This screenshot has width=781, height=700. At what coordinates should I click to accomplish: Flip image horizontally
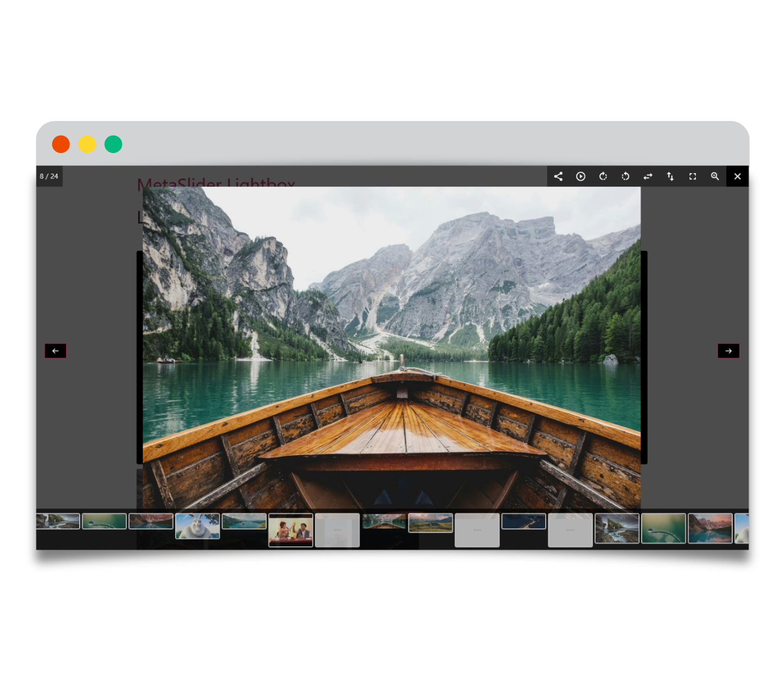click(648, 176)
